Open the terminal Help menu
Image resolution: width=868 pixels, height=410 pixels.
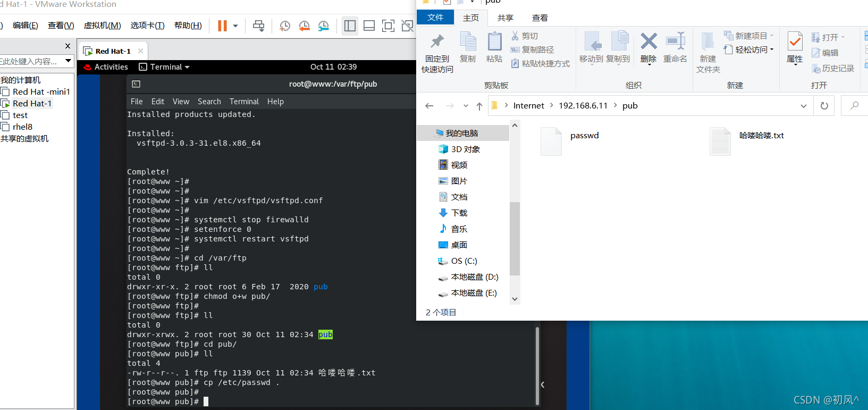coord(275,102)
